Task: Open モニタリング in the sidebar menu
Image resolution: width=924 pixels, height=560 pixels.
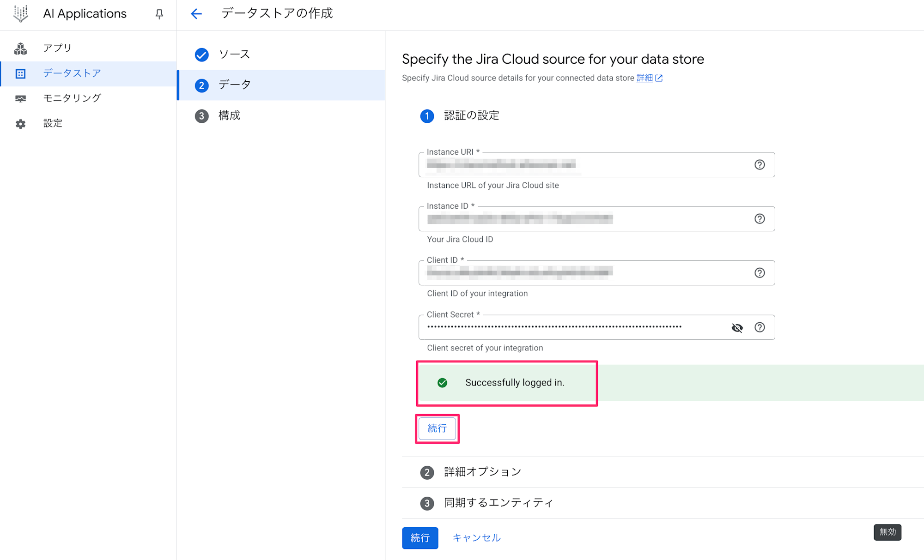Action: pyautogui.click(x=88, y=98)
